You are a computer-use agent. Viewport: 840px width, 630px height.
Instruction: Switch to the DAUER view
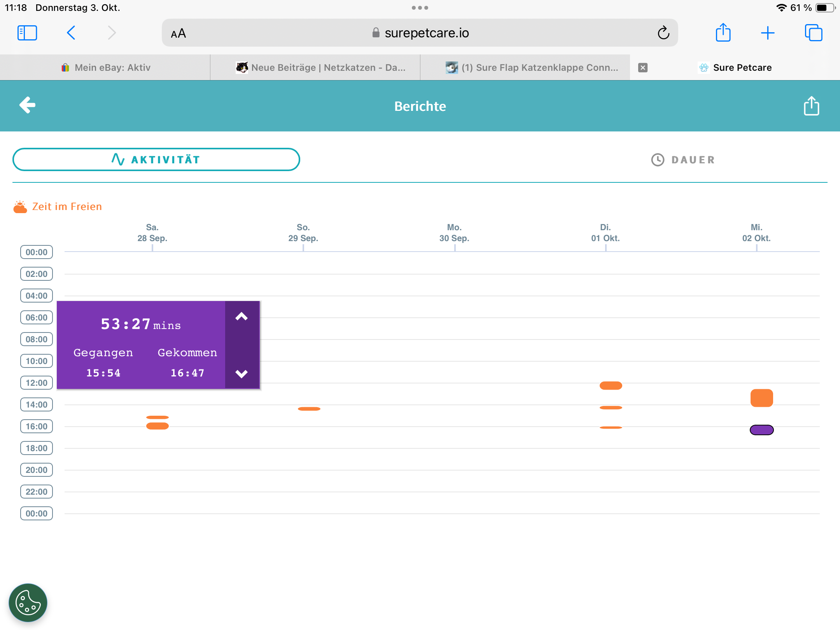[683, 160]
